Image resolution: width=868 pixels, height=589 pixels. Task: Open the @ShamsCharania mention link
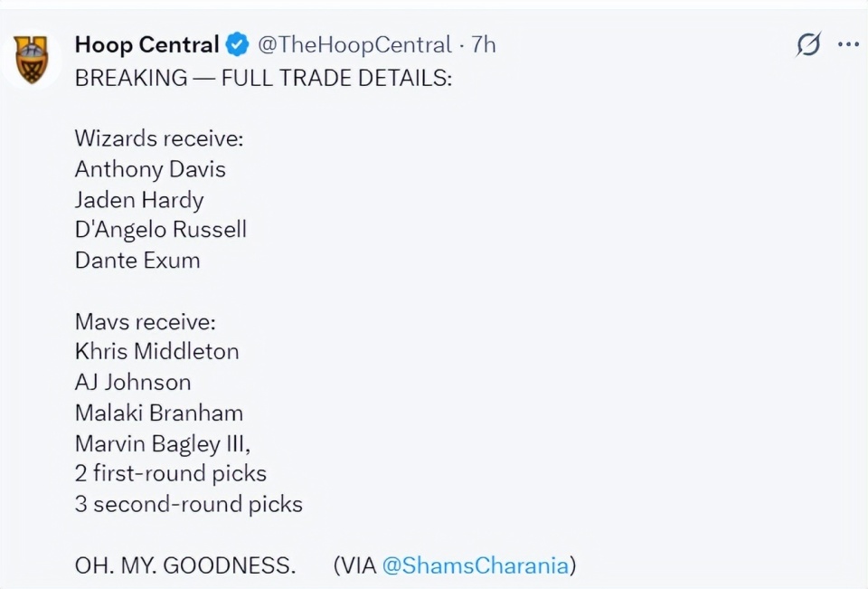[x=476, y=565]
